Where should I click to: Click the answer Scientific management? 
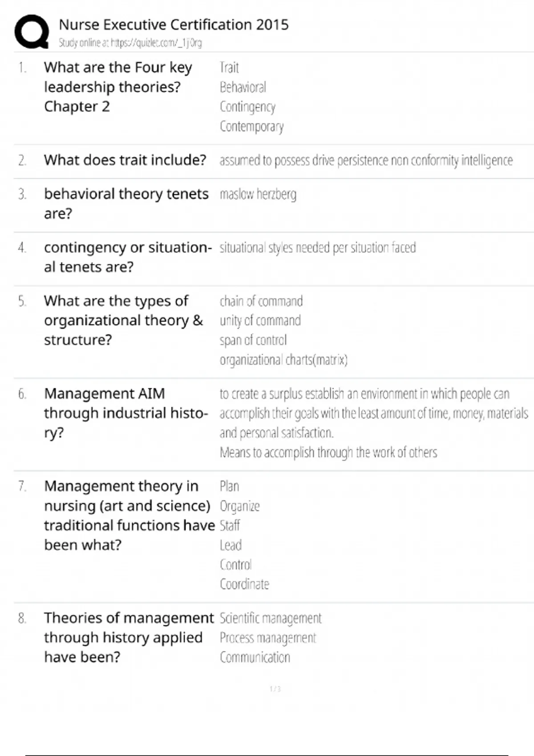(271, 618)
